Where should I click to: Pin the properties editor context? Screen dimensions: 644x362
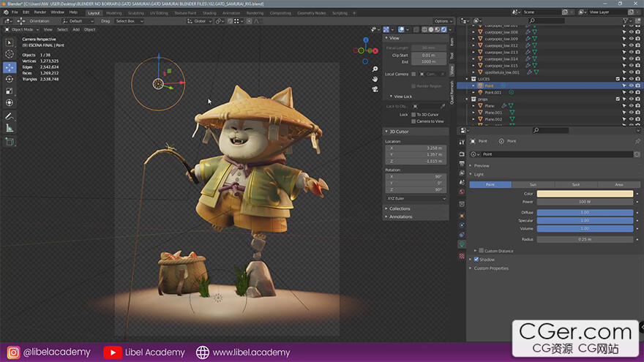coord(637,141)
